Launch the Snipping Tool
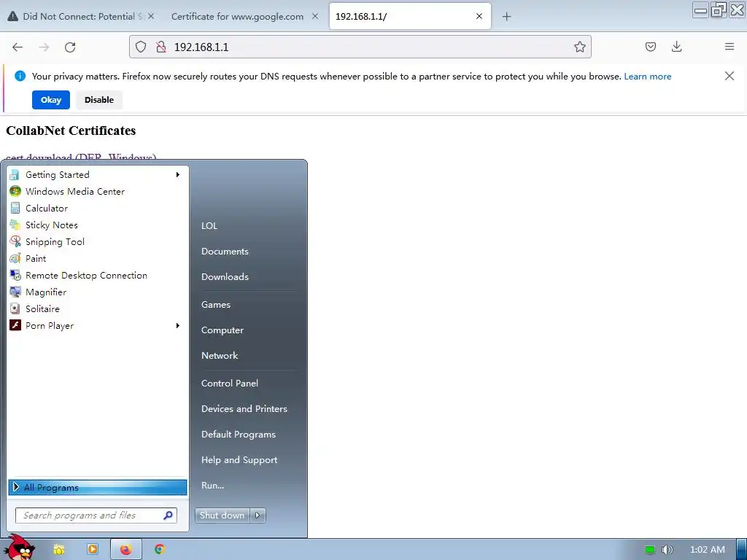Image resolution: width=747 pixels, height=560 pixels. (x=98, y=242)
